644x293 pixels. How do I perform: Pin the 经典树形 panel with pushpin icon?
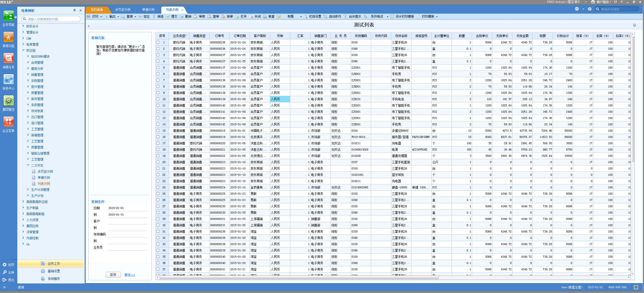point(74,10)
